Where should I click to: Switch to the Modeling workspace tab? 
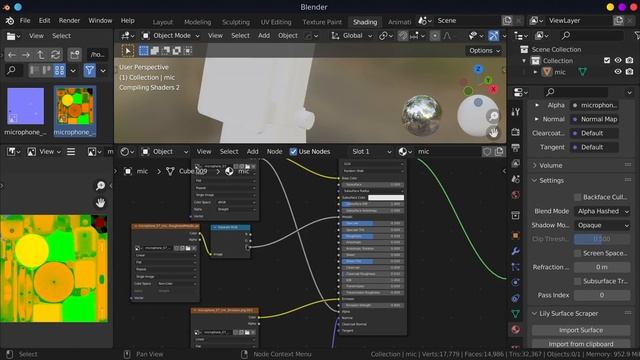tap(198, 22)
